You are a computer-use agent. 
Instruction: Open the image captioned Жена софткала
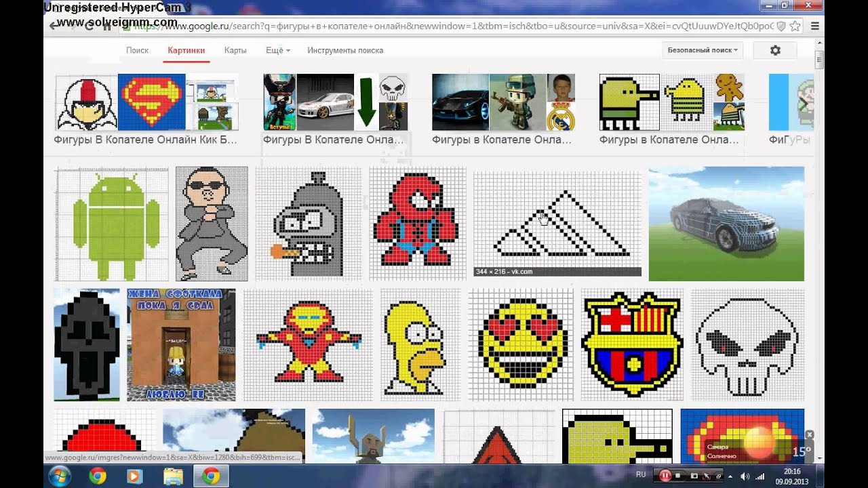click(x=182, y=345)
